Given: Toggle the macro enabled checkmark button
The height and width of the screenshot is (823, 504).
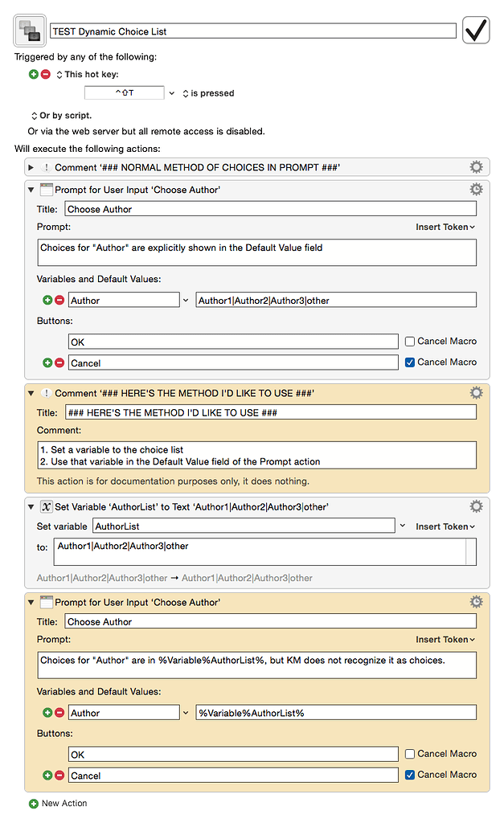Looking at the screenshot, I should [x=476, y=31].
